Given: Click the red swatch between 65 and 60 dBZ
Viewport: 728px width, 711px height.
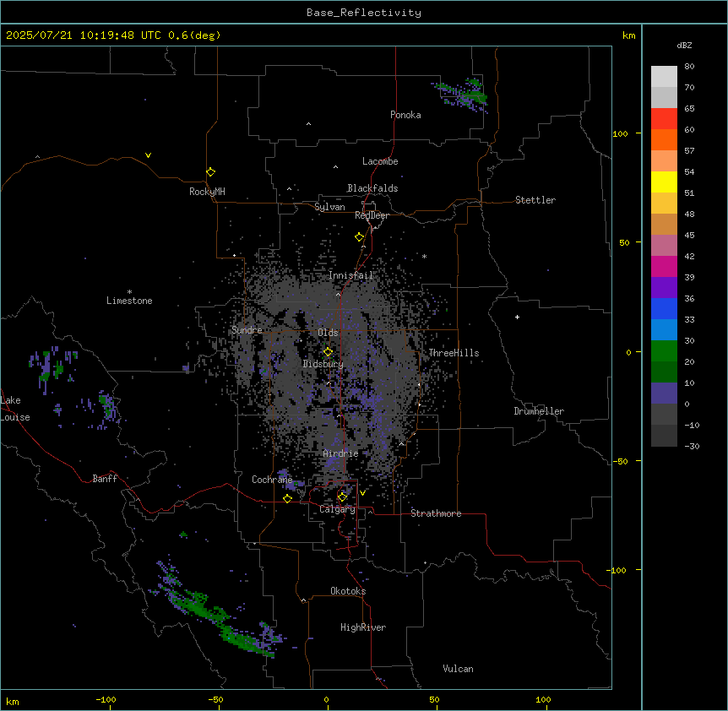Looking at the screenshot, I should coord(664,119).
